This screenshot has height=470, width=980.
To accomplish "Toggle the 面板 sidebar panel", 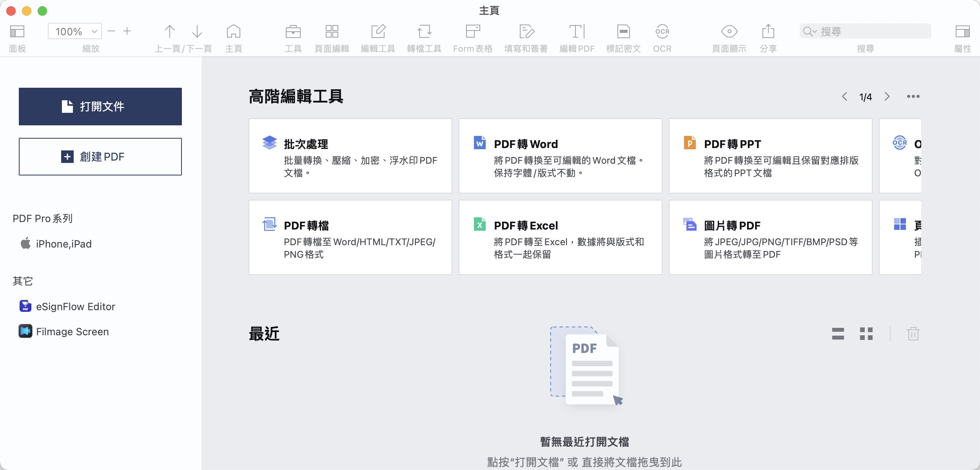I will (17, 32).
